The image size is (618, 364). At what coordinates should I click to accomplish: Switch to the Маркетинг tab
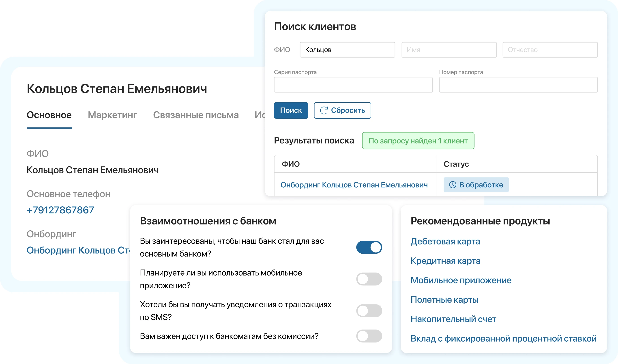point(113,115)
